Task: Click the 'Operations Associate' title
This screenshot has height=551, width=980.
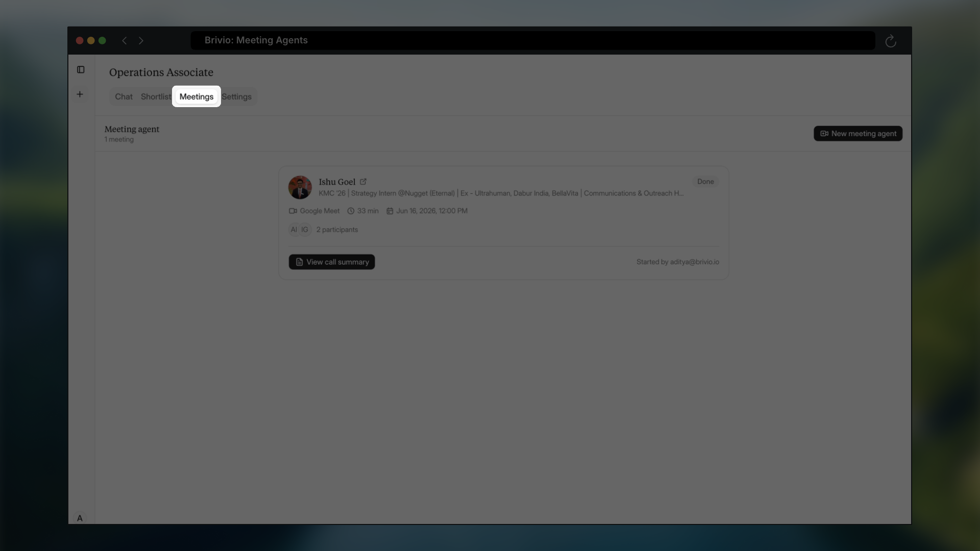Action: click(161, 72)
